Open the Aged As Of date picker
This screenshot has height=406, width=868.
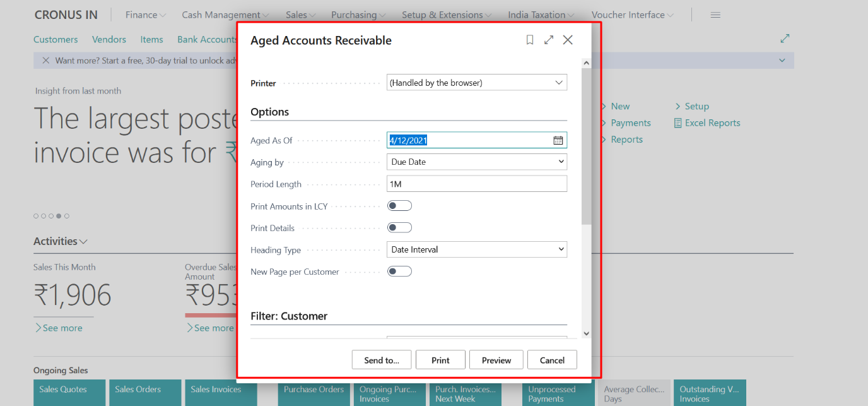coord(557,140)
